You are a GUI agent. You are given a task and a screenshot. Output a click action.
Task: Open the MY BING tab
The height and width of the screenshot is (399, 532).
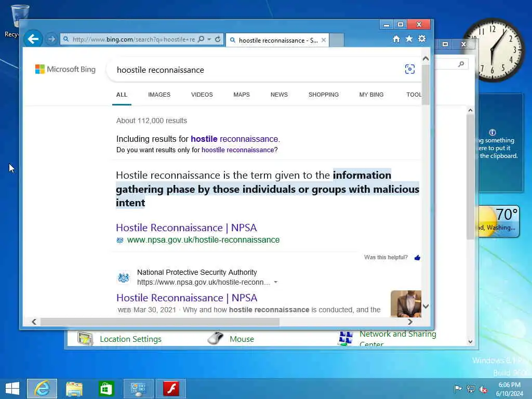pos(371,95)
